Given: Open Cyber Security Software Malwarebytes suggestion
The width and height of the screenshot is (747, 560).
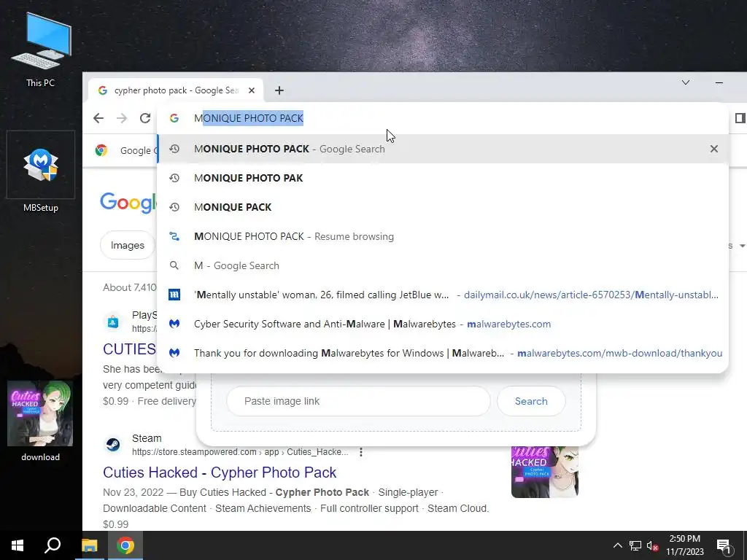Looking at the screenshot, I should point(443,324).
